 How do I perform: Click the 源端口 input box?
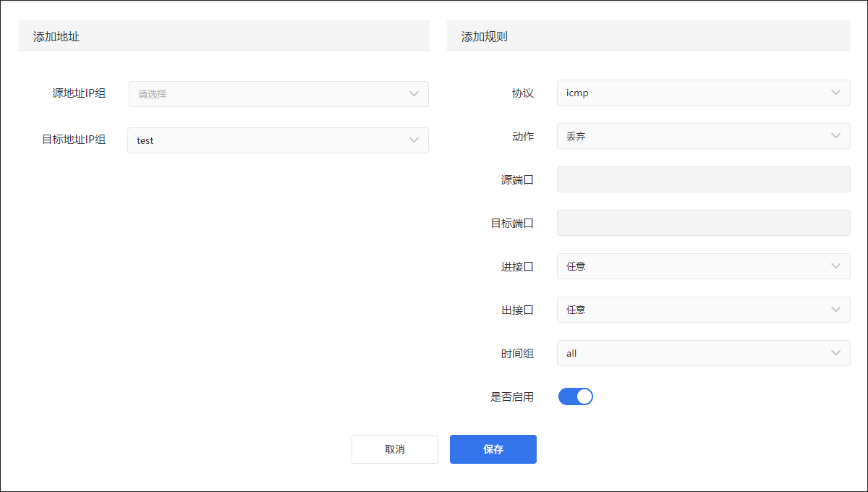[703, 179]
